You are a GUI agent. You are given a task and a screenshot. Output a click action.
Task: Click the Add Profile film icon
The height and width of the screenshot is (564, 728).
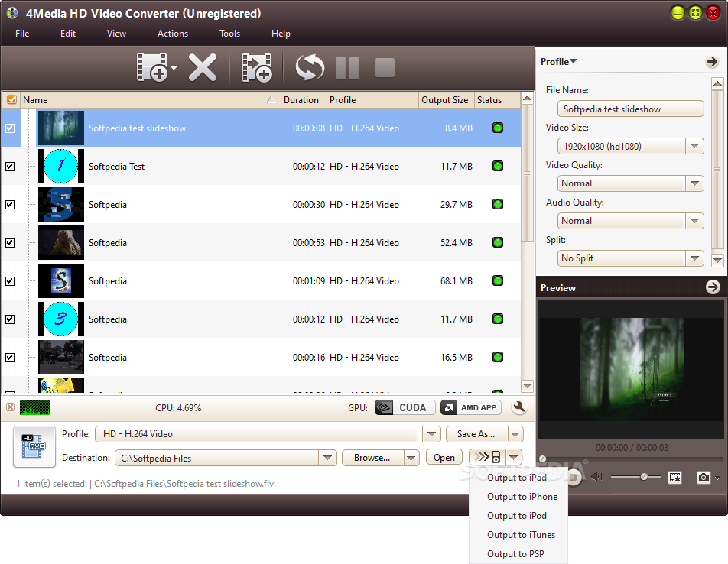pyautogui.click(x=256, y=68)
